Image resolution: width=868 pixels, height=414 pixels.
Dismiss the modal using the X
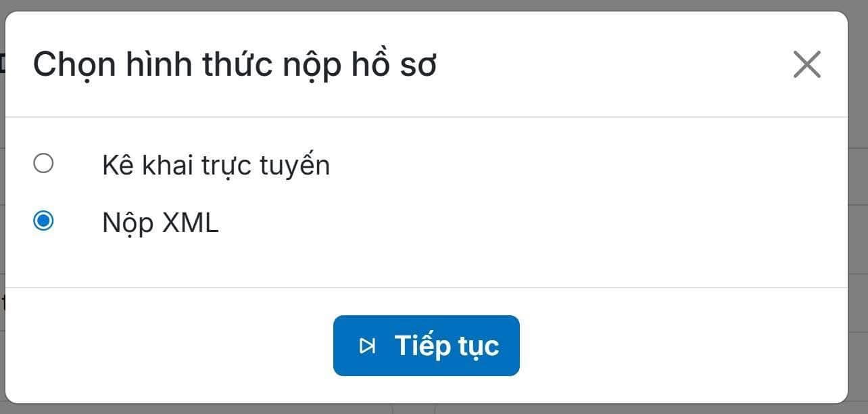(x=806, y=65)
